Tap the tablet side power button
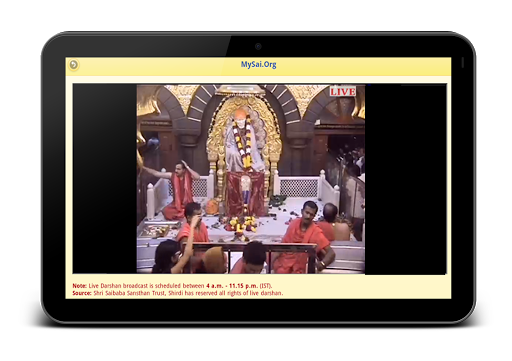Image resolution: width=512 pixels, height=361 pixels. [x=463, y=62]
